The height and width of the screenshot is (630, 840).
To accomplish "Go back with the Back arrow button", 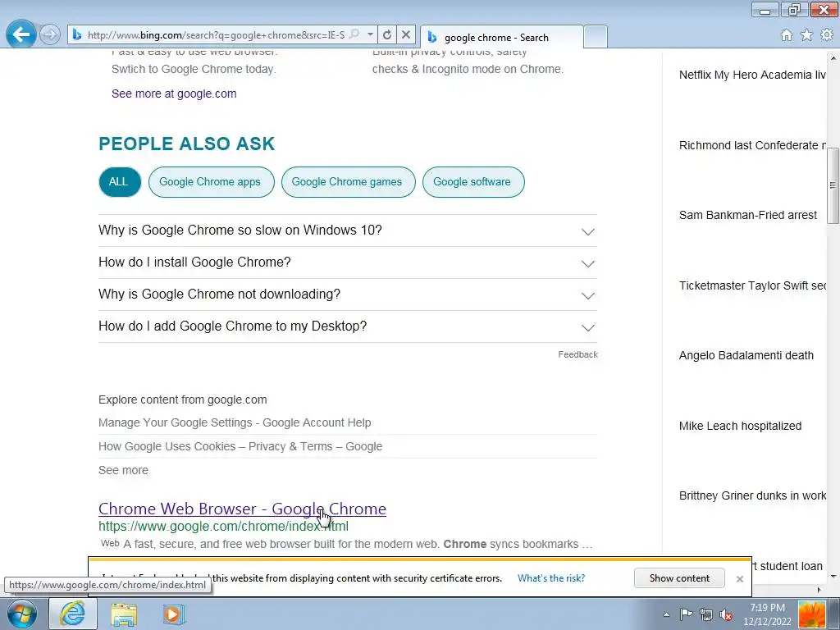I will pyautogui.click(x=21, y=34).
